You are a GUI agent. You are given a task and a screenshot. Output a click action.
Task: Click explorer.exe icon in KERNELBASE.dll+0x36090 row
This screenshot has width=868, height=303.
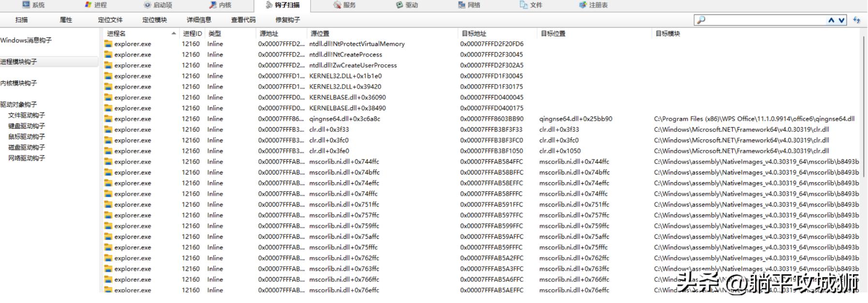(108, 97)
